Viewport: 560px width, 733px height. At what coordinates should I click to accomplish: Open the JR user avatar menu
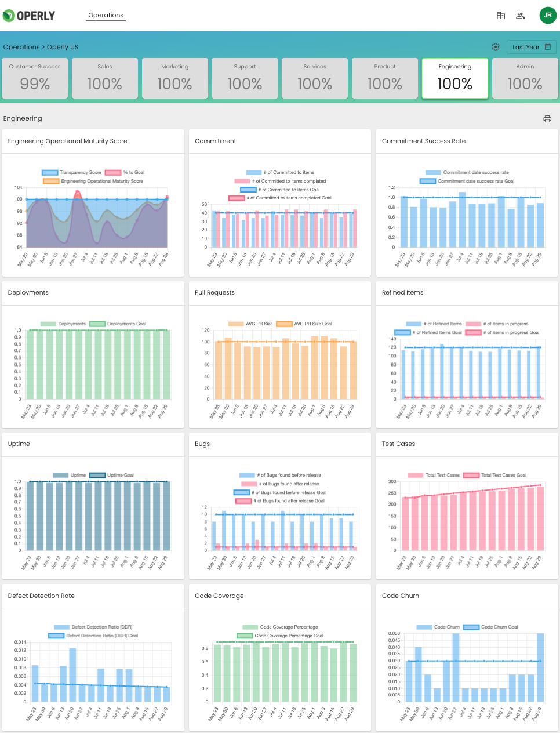[x=548, y=16]
